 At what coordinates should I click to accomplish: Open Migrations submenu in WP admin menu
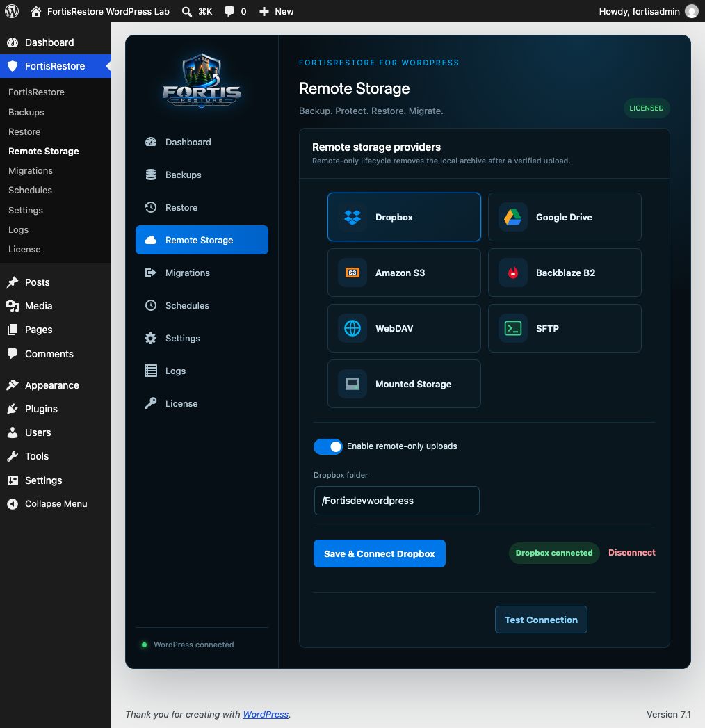31,171
